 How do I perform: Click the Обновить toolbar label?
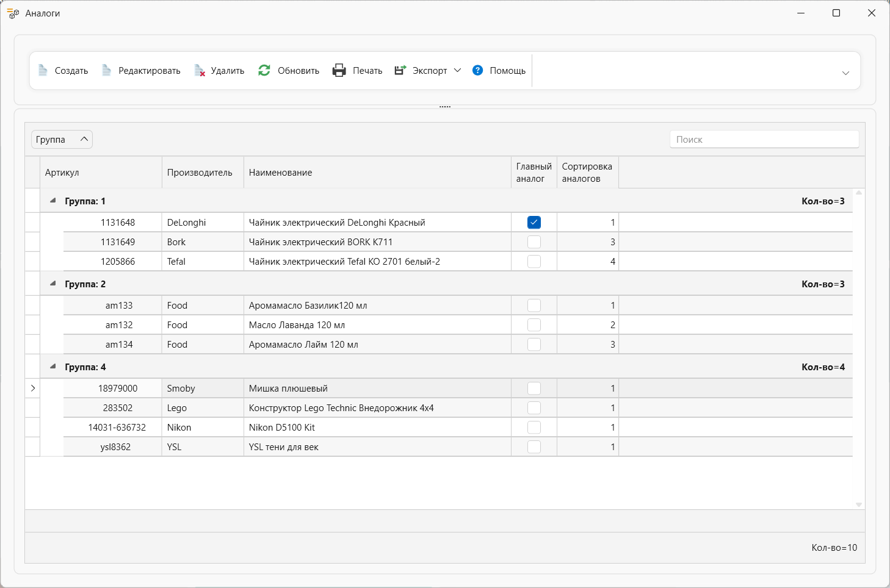pyautogui.click(x=298, y=71)
